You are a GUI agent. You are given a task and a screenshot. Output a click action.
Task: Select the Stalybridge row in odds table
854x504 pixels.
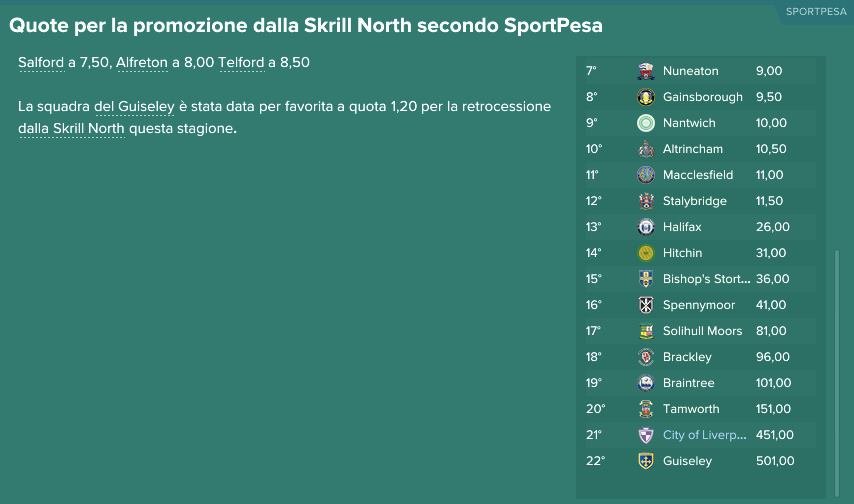click(700, 201)
